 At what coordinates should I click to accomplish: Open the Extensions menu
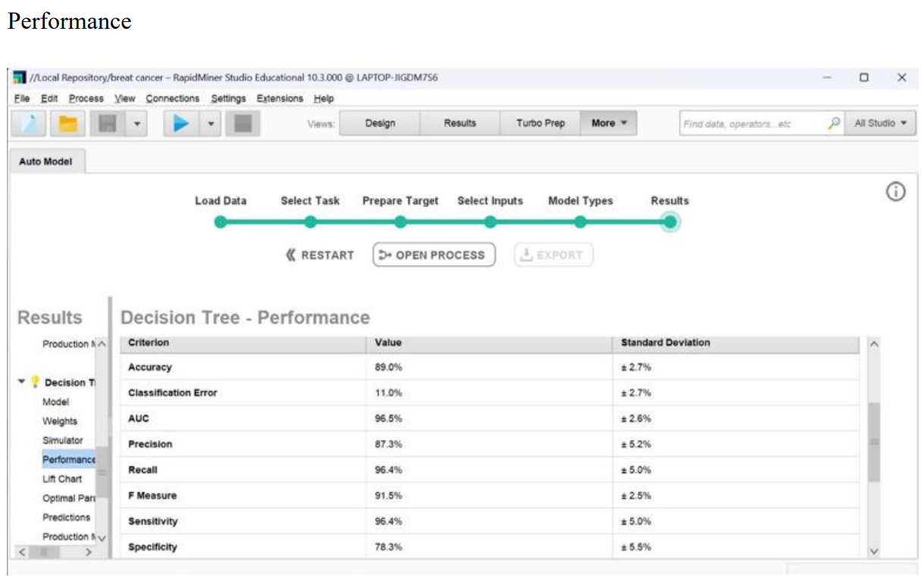point(279,99)
